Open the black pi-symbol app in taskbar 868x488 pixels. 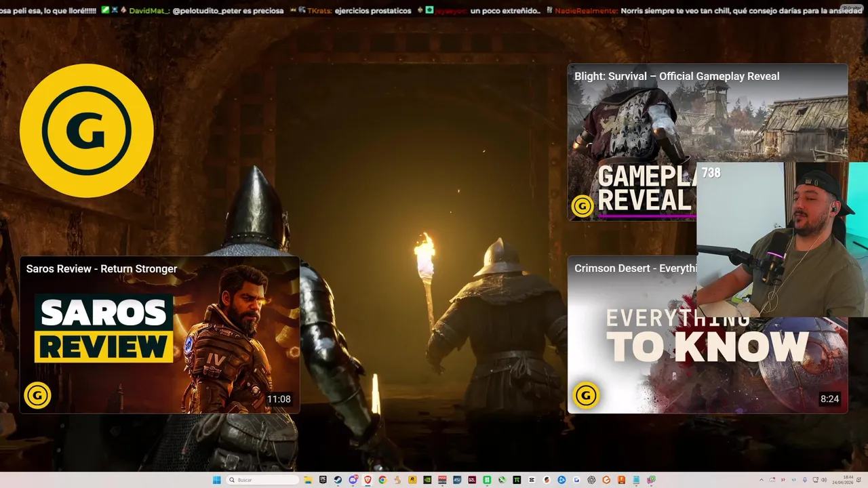tap(517, 480)
